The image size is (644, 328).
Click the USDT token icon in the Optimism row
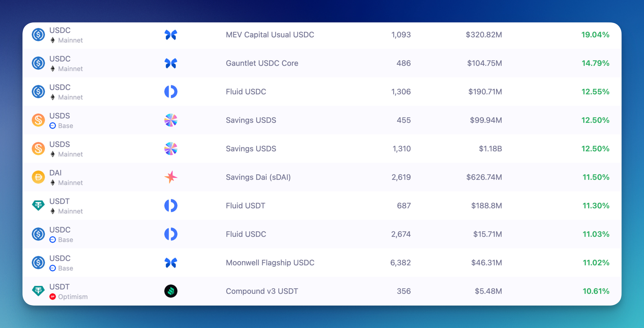[x=38, y=291]
